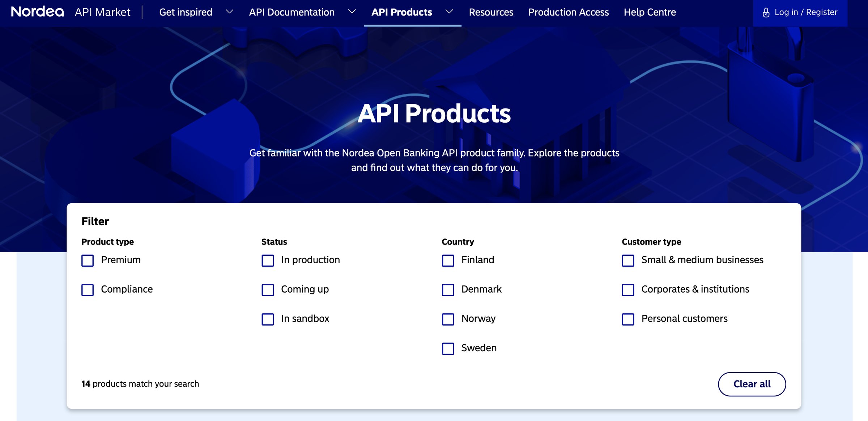The height and width of the screenshot is (421, 868).
Task: Enable the Premium product type filter
Action: pyautogui.click(x=87, y=260)
